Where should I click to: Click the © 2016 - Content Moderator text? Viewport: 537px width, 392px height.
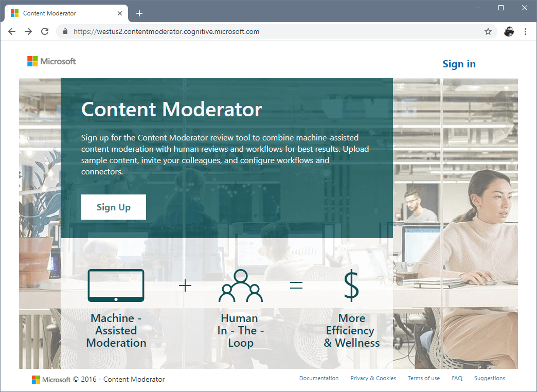click(x=118, y=379)
